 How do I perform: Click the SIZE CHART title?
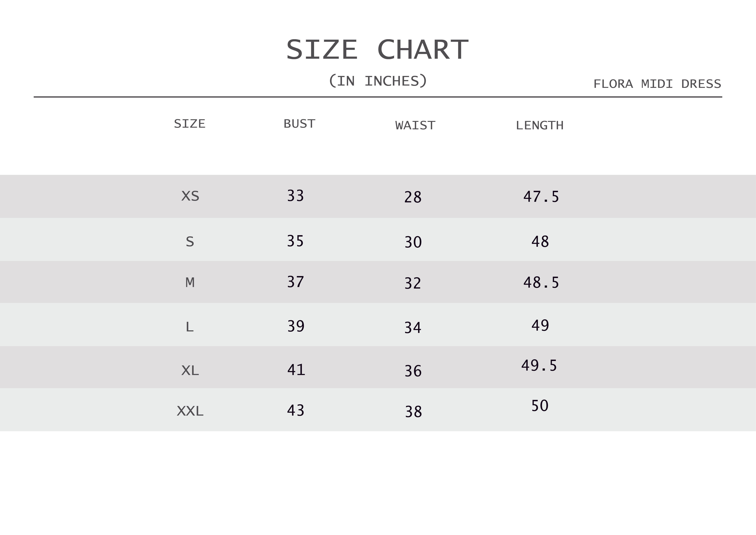point(377,50)
